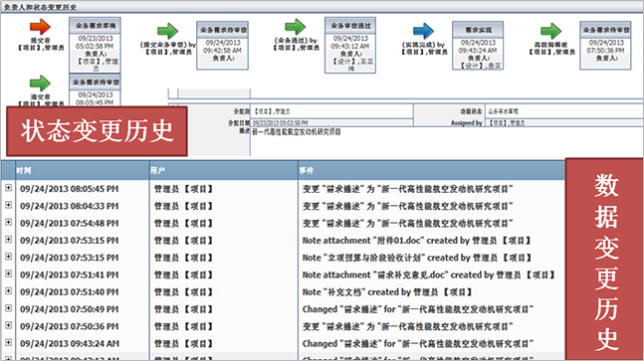Expand the 08:04:33 PM history row

(8, 205)
